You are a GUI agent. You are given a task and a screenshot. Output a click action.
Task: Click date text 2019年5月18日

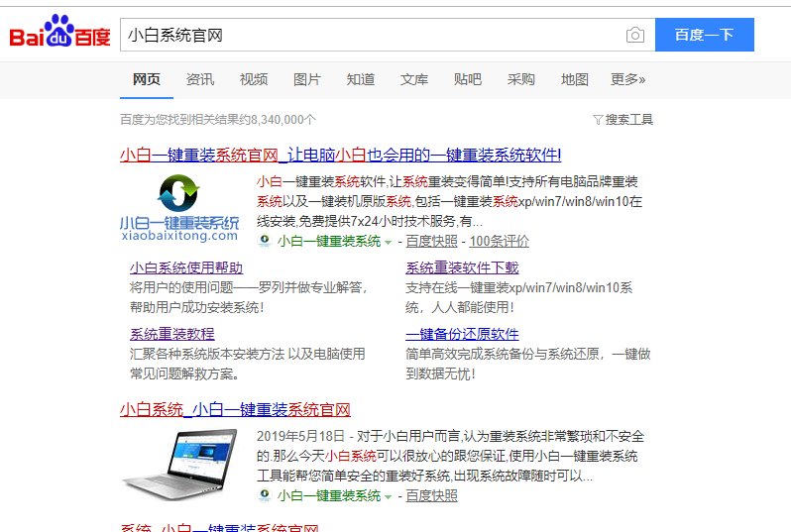tap(300, 436)
